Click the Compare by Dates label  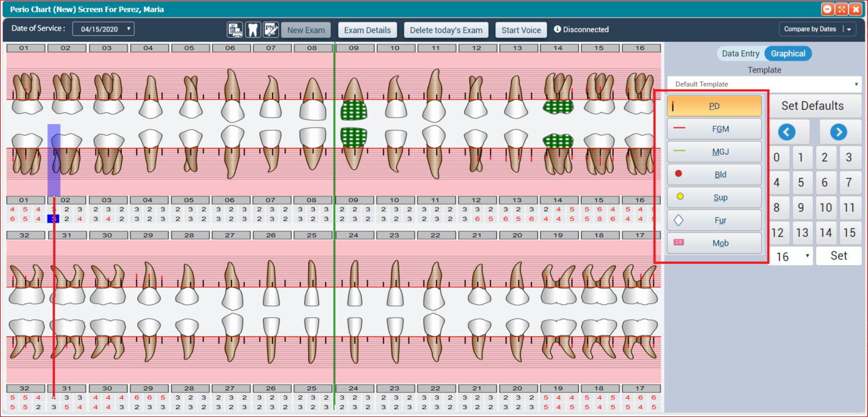pyautogui.click(x=810, y=29)
